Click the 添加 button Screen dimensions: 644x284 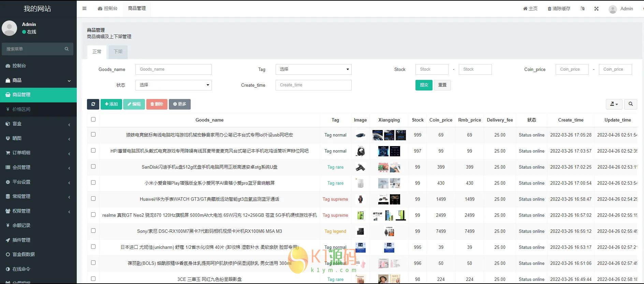111,104
